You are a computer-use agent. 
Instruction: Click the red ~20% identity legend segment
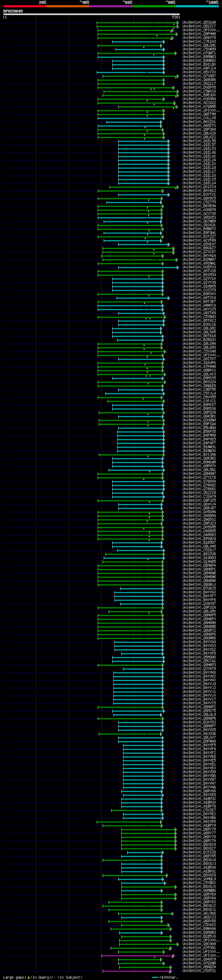[x=25, y=6]
